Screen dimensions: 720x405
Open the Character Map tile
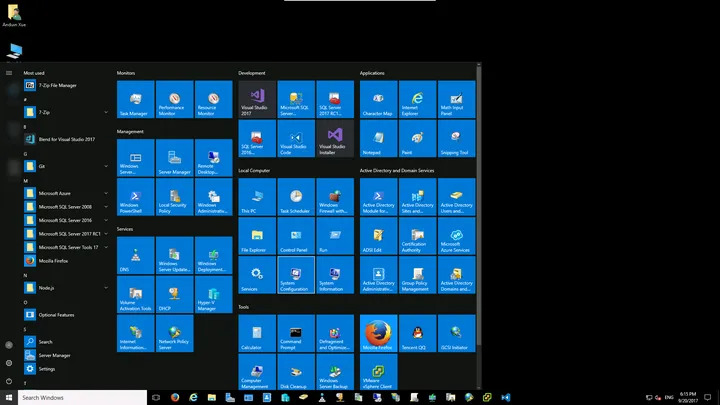pos(378,99)
